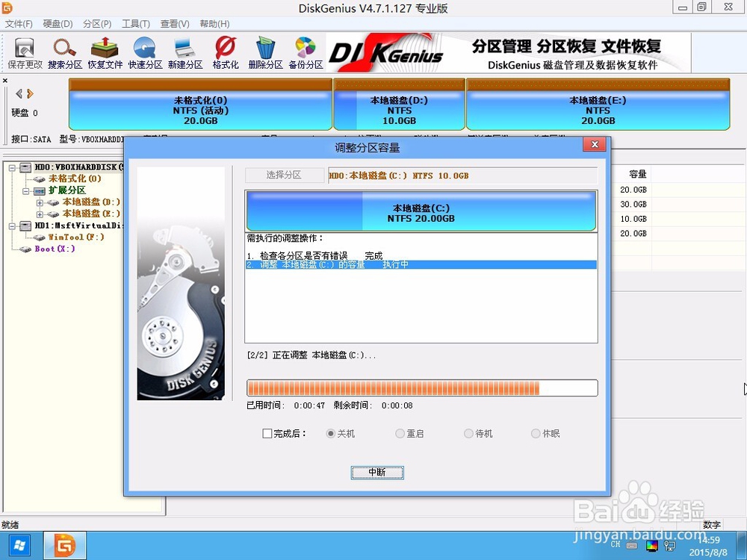Click the Windows Start button on taskbar

pos(19,547)
